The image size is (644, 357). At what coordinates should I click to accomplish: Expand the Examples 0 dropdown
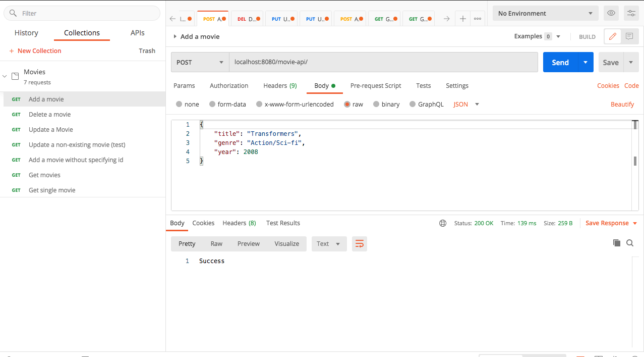click(x=538, y=36)
